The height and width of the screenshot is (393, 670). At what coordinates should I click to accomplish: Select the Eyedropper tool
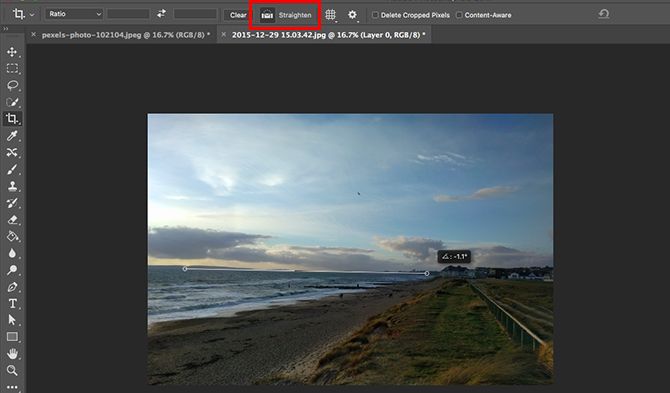click(12, 135)
